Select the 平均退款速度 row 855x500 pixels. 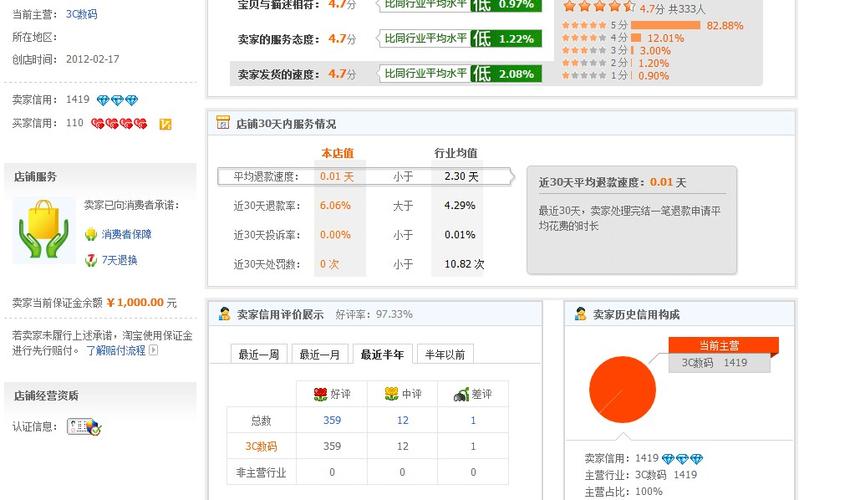click(364, 177)
